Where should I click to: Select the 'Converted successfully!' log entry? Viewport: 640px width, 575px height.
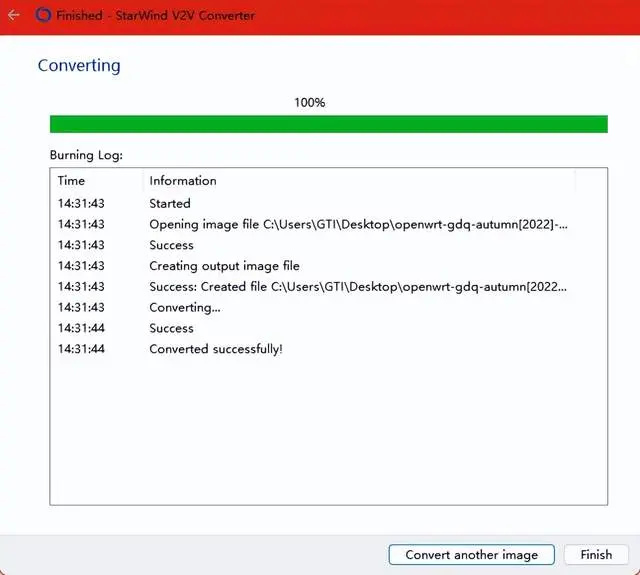[313, 349]
